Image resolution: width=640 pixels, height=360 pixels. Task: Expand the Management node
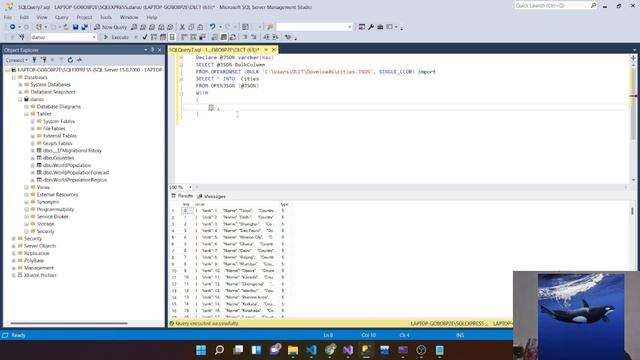(x=14, y=268)
